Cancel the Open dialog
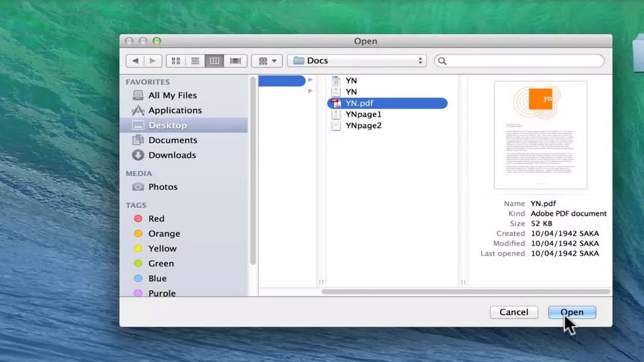This screenshot has height=362, width=644. [514, 312]
